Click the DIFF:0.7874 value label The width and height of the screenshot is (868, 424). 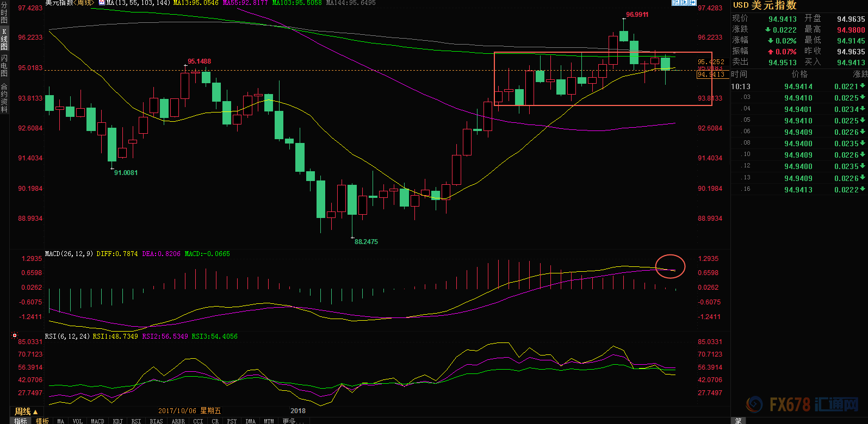tap(117, 254)
